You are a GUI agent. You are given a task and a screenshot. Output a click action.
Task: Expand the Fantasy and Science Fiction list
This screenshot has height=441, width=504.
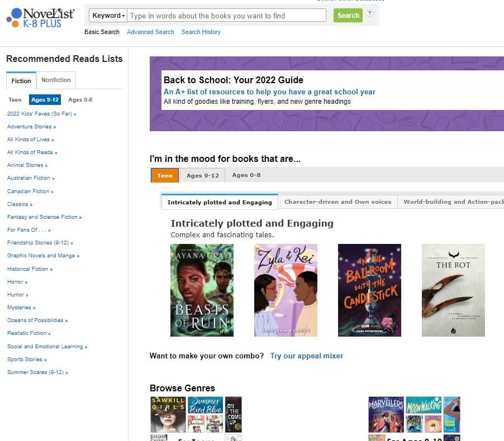pyautogui.click(x=44, y=217)
